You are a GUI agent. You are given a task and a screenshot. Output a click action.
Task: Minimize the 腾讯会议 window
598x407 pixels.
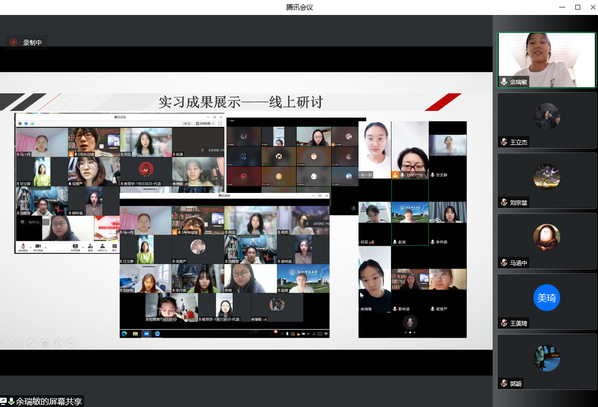(x=562, y=7)
